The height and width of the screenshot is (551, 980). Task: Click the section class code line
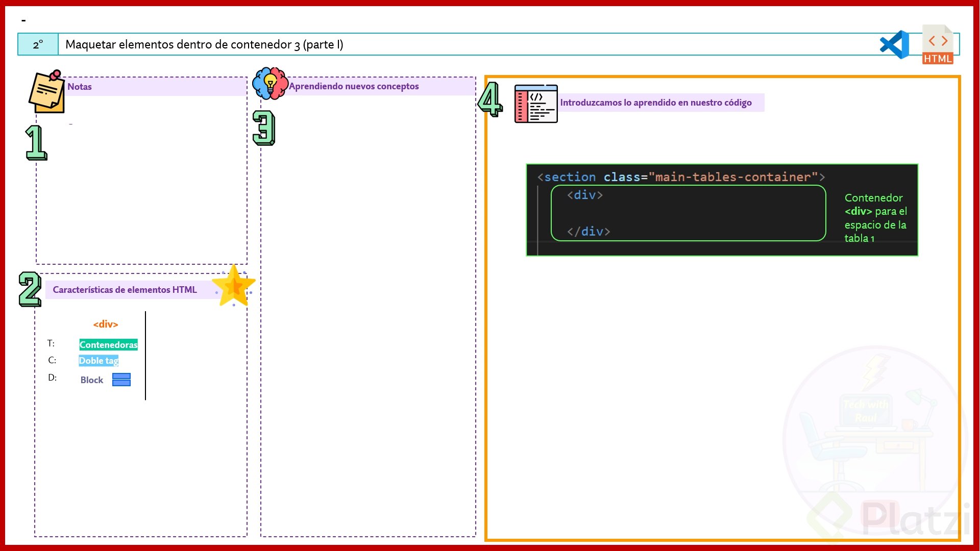tap(681, 177)
